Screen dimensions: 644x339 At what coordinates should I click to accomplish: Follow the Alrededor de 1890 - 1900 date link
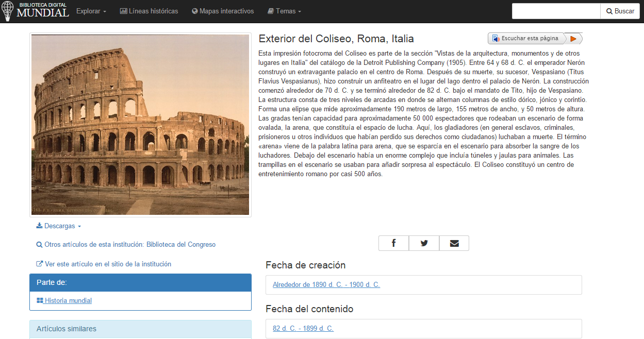326,284
